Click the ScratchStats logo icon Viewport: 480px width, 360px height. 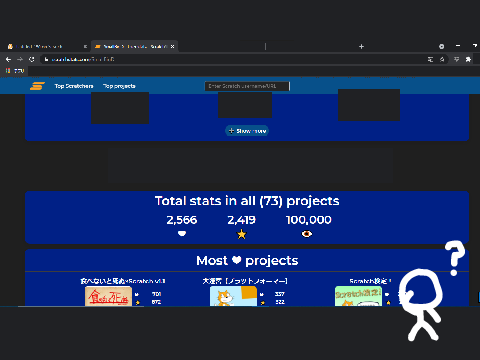click(37, 86)
